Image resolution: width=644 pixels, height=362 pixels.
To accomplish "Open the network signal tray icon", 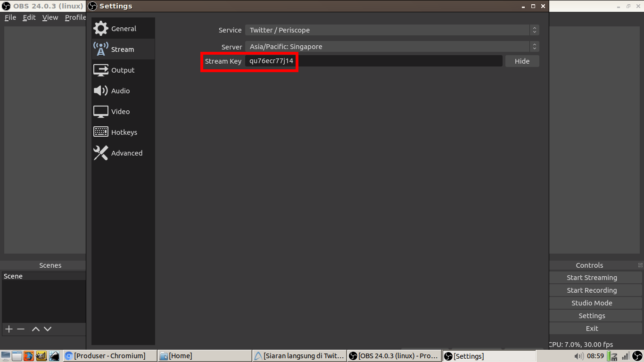I will click(x=626, y=356).
